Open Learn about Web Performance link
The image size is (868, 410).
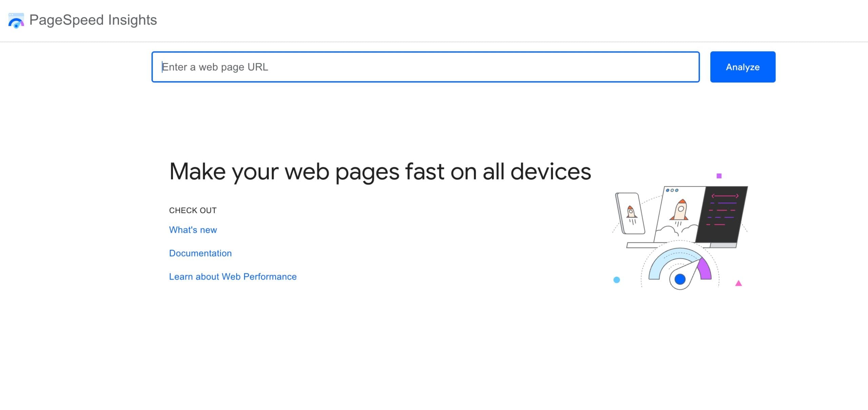[233, 276]
